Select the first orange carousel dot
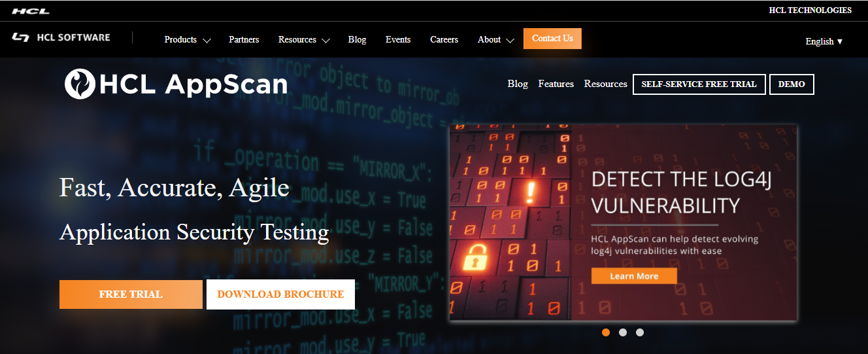868x354 pixels. (x=606, y=332)
